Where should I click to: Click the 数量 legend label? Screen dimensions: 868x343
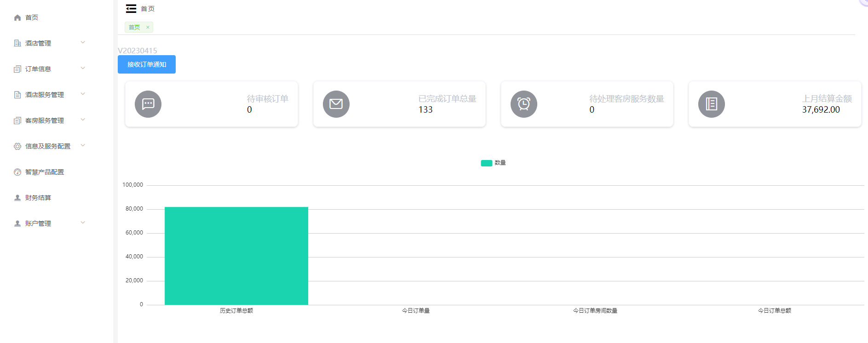coord(500,163)
